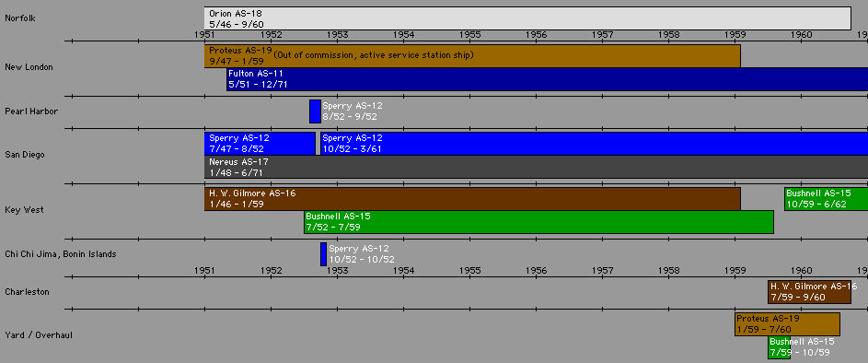Click the 1957 label on lower axis
This screenshot has height=363, width=868.
pyautogui.click(x=602, y=271)
